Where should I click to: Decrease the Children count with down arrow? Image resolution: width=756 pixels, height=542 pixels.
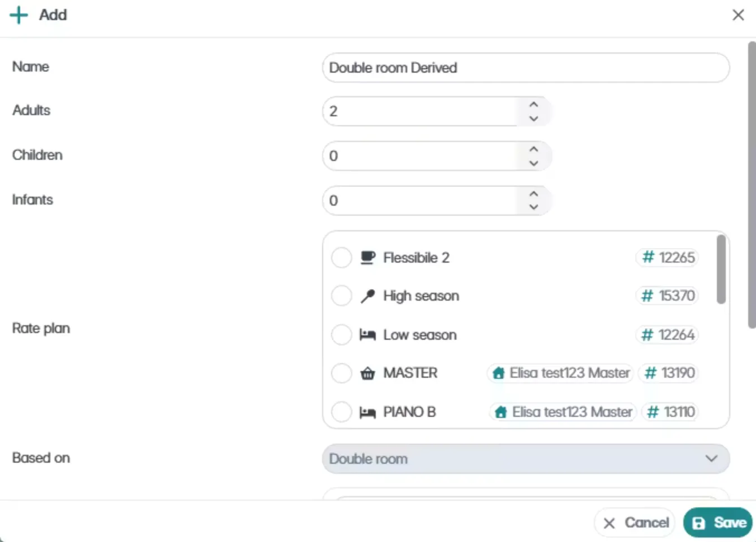533,163
